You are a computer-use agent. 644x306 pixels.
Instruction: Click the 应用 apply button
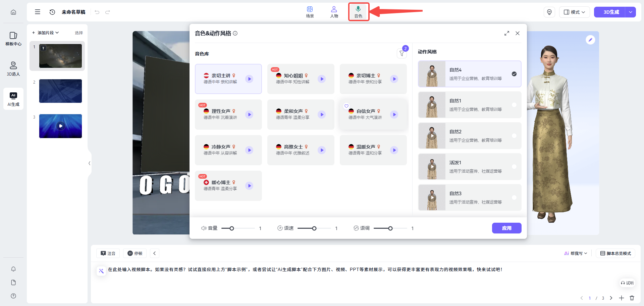[506, 228]
